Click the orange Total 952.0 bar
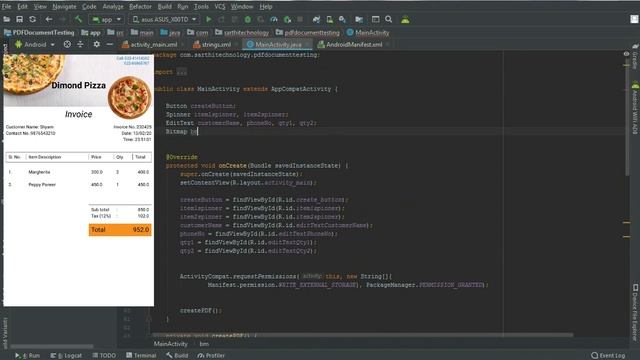The width and height of the screenshot is (640, 360). (120, 230)
